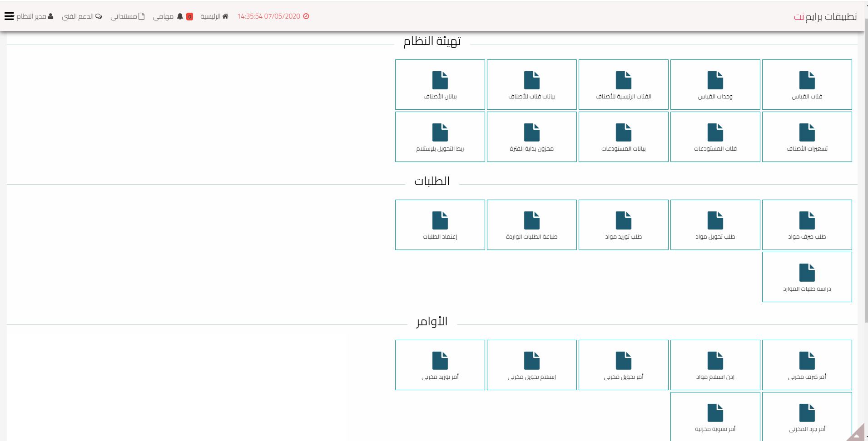
Task: Select the دراسة طلبات الموارد tile
Action: (x=807, y=277)
